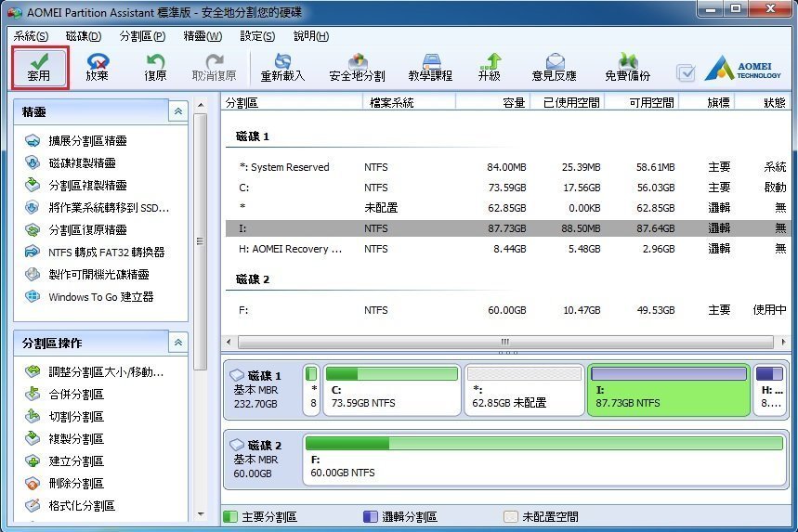Open the 設定(S) menu

pyautogui.click(x=257, y=36)
